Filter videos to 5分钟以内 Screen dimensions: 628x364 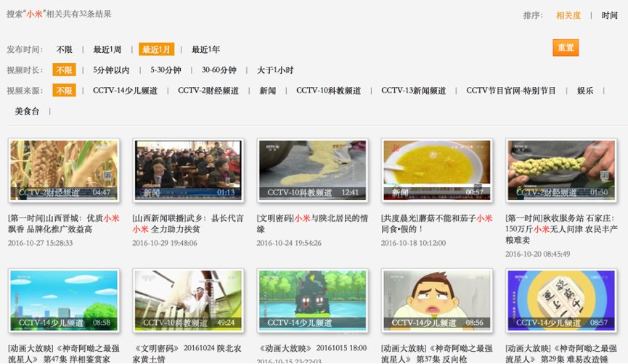coord(111,70)
